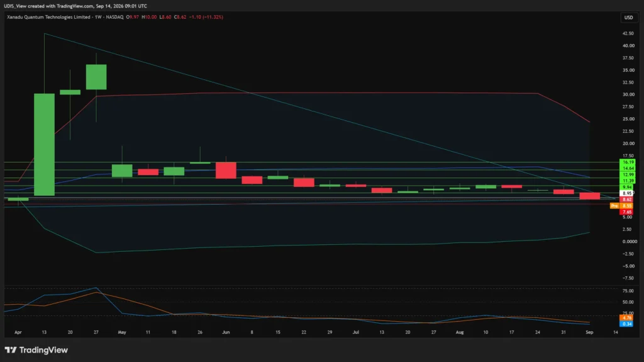Click the orange 4.76 indicator value tag
Image resolution: width=644 pixels, height=362 pixels.
(x=627, y=317)
